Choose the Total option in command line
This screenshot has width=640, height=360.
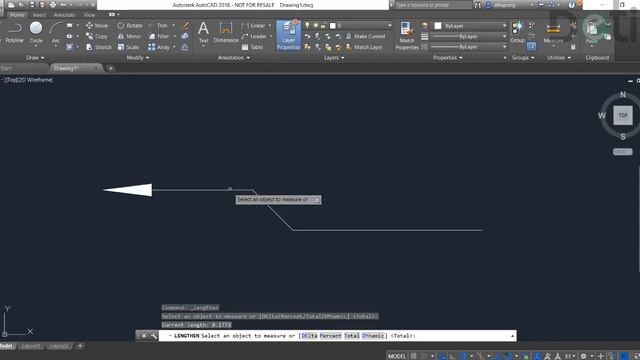(x=351, y=336)
